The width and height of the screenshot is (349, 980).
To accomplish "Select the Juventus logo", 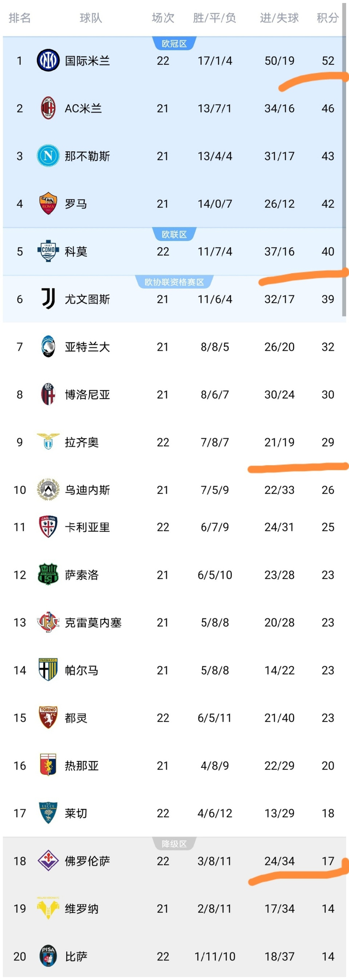I will click(x=48, y=299).
